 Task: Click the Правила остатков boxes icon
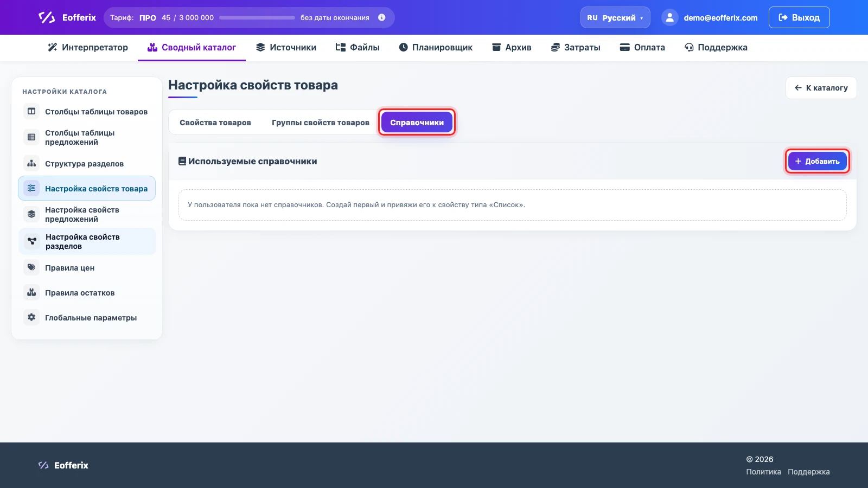(31, 292)
